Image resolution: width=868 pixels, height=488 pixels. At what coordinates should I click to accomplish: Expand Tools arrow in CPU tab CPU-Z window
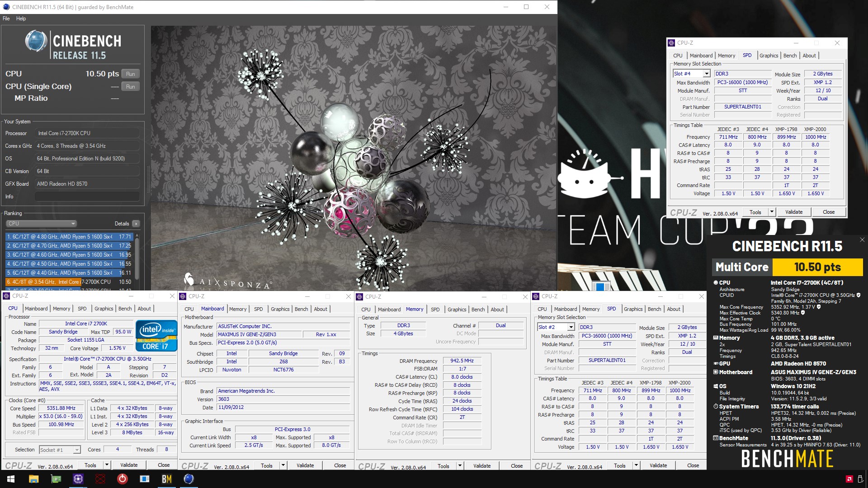click(107, 465)
